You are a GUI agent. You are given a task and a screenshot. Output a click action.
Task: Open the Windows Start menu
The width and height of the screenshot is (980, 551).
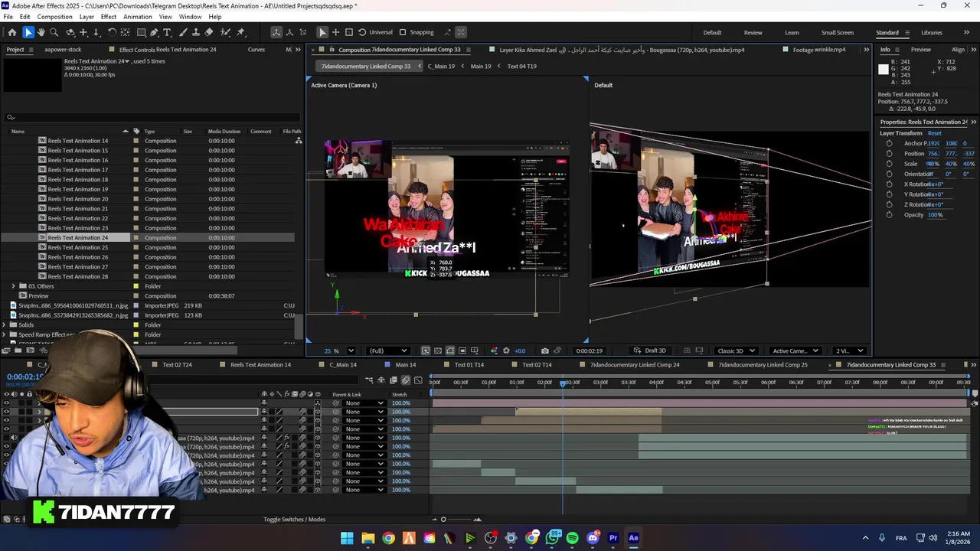coord(347,538)
